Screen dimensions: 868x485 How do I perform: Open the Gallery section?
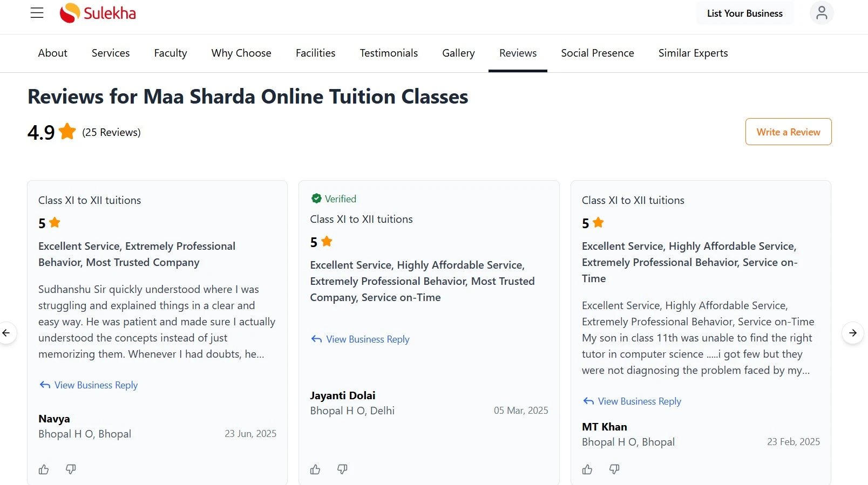tap(458, 53)
